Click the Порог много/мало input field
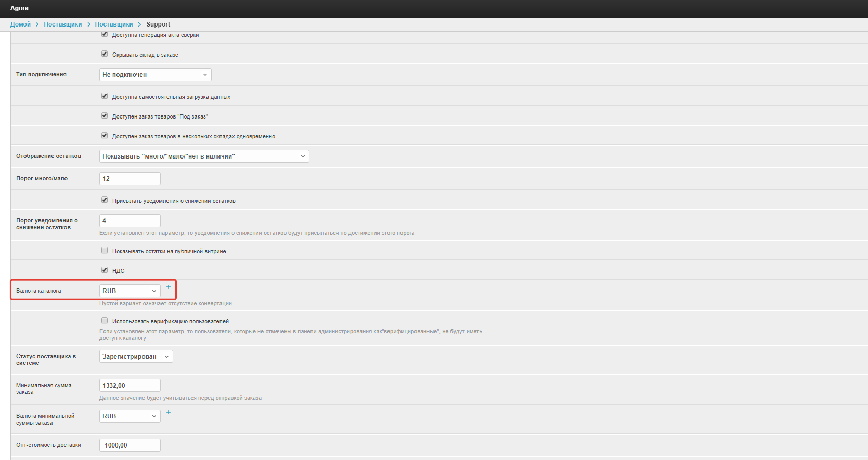The width and height of the screenshot is (868, 460). tap(129, 179)
